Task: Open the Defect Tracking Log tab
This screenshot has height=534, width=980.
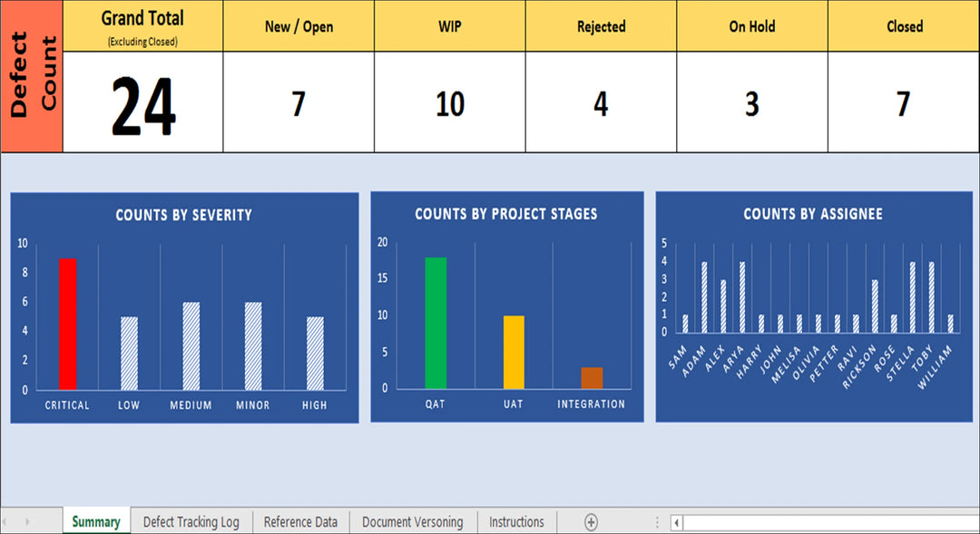Action: pos(191,522)
